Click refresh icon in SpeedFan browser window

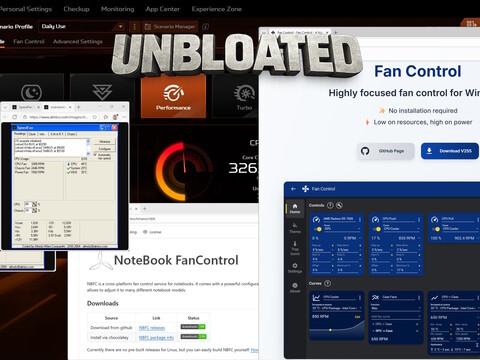14,117
